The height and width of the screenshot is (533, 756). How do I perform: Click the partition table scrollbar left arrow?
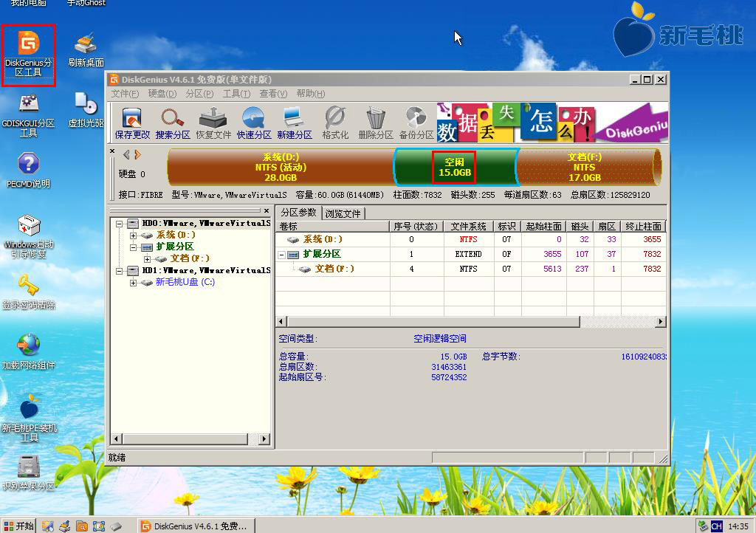[281, 321]
